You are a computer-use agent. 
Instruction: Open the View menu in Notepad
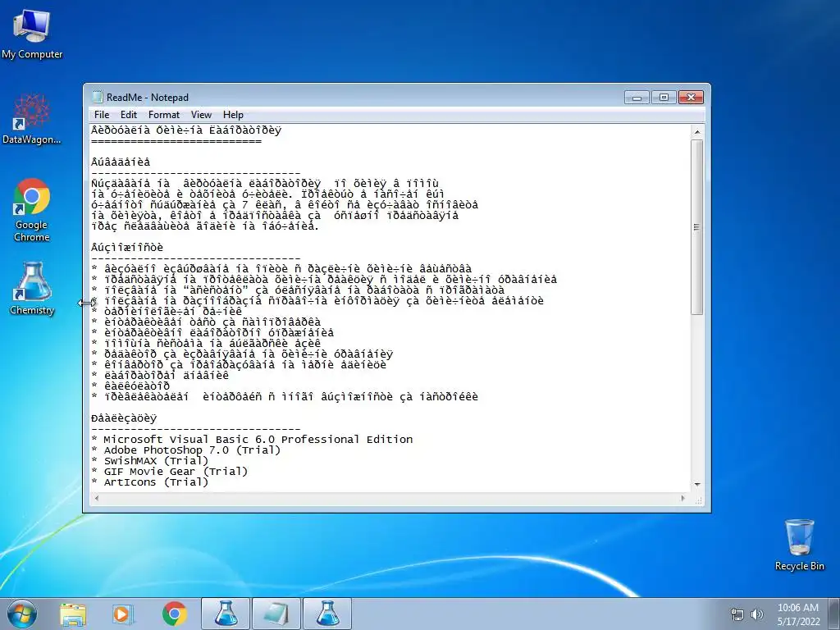pos(202,115)
